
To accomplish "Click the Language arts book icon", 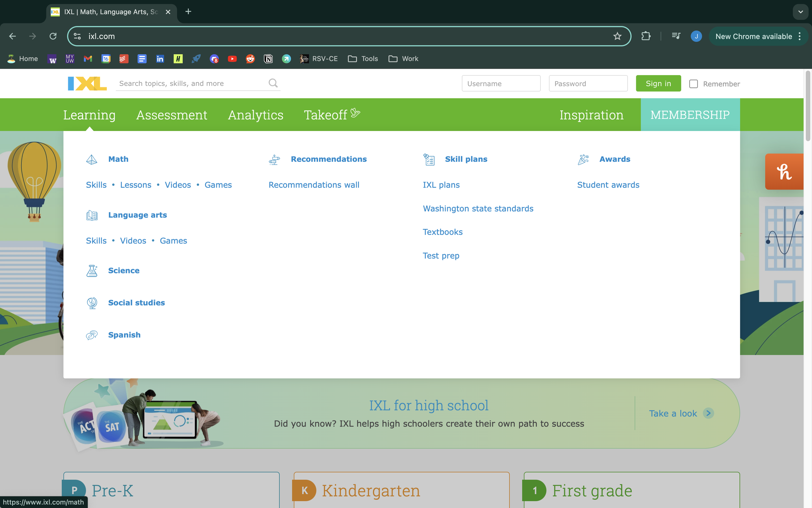I will 92,215.
